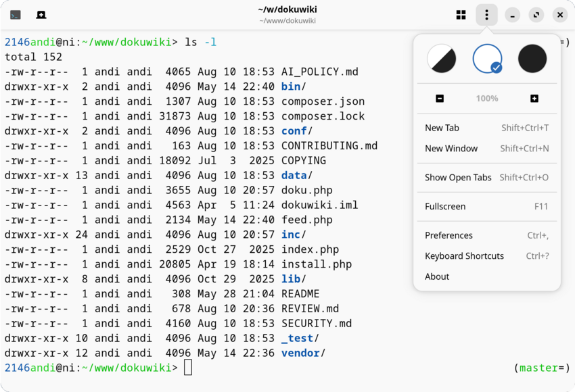Open Preferences from the menu
This screenshot has width=575, height=392.
pyautogui.click(x=487, y=235)
